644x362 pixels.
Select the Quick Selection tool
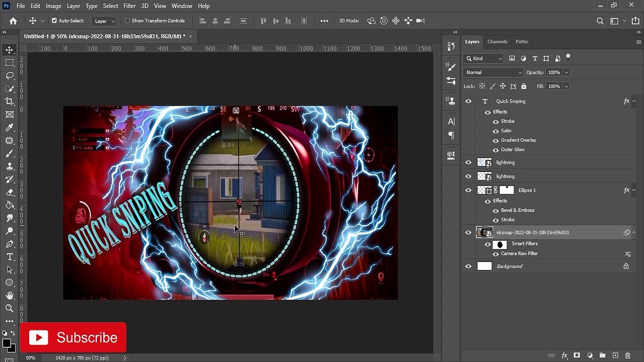coord(10,88)
